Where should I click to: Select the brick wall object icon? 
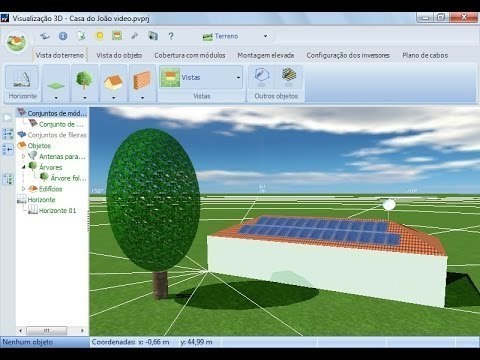click(142, 80)
